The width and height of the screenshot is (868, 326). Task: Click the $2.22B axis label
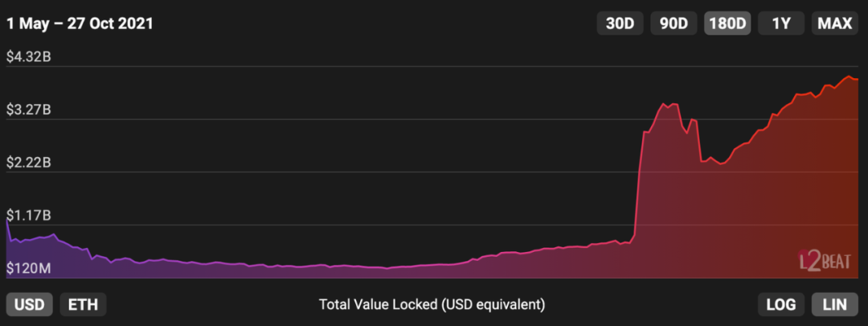pyautogui.click(x=29, y=163)
